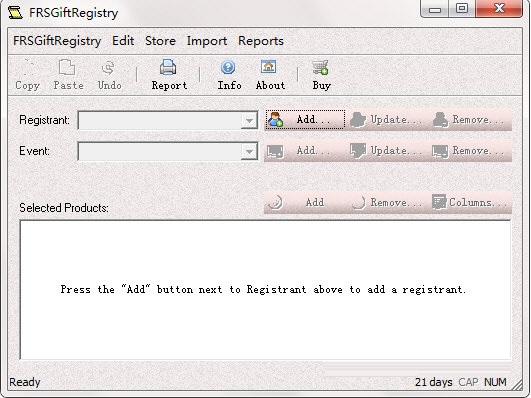
Task: Click Update button in Event row
Action: coord(387,150)
